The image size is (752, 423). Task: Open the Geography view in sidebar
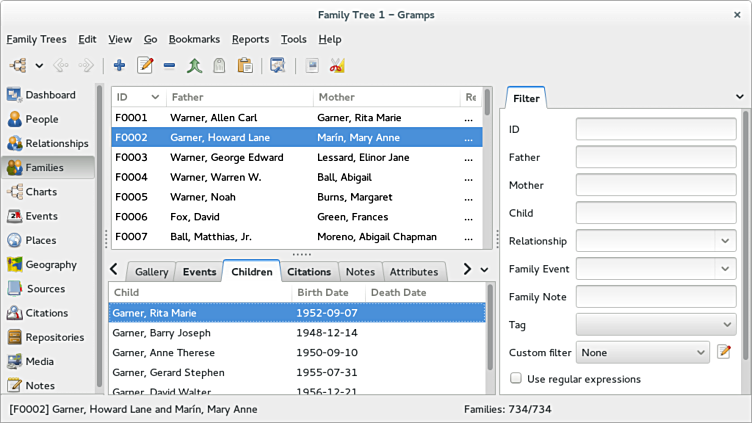coord(50,265)
